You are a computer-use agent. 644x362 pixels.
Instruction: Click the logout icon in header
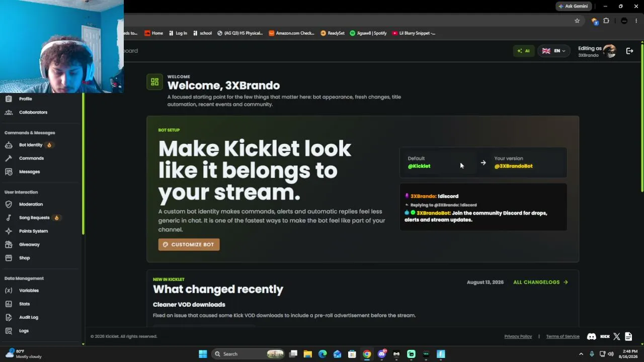tap(629, 51)
